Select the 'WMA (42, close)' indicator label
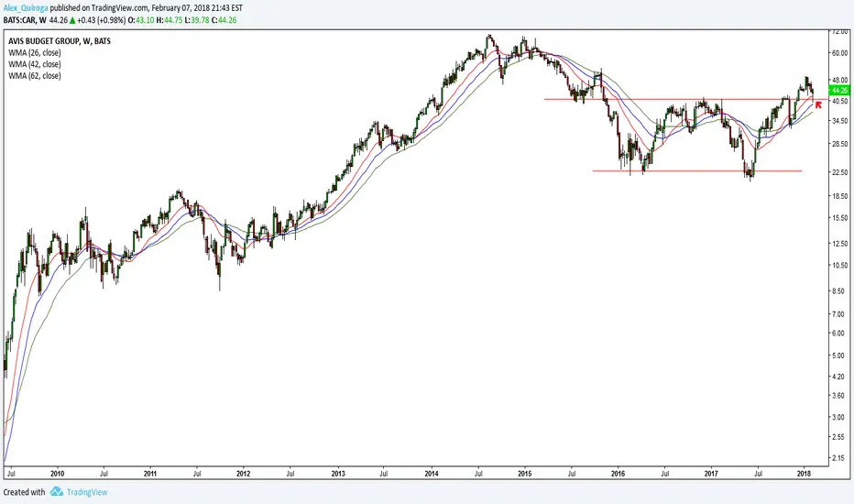The width and height of the screenshot is (854, 504). [34, 64]
